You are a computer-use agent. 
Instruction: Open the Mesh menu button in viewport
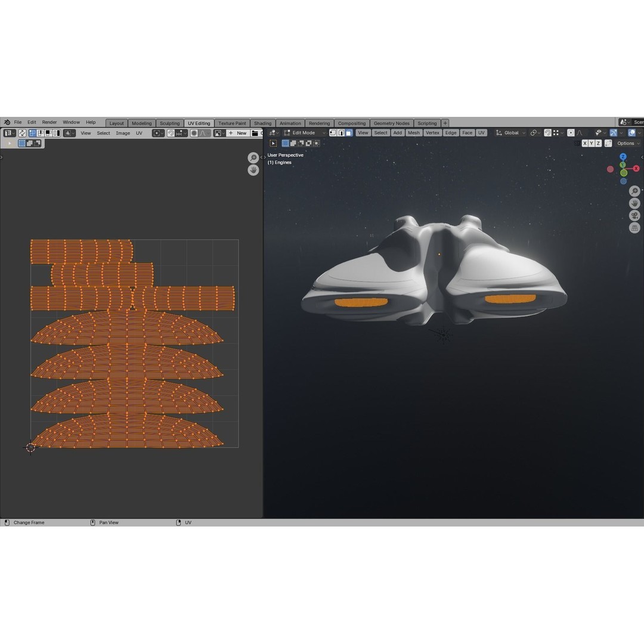[414, 132]
